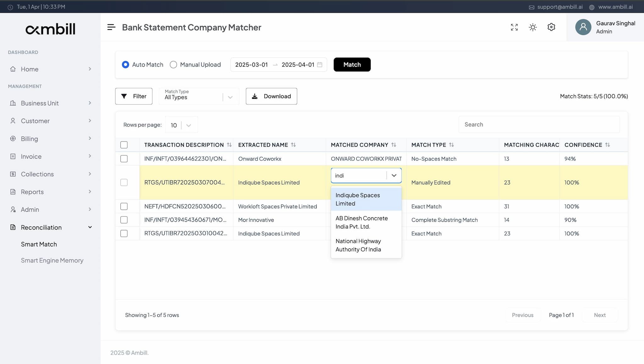644x364 pixels.
Task: Click the table Search field
Action: pos(539,124)
